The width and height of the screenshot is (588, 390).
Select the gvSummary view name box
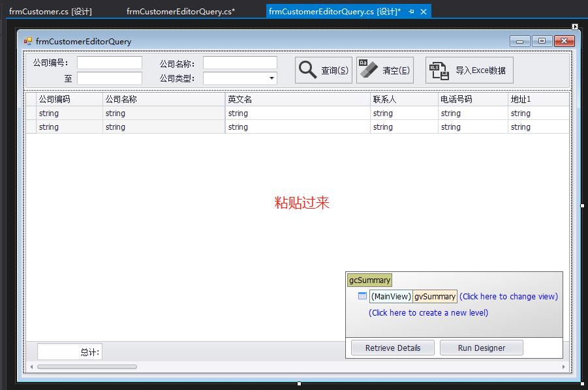point(435,296)
